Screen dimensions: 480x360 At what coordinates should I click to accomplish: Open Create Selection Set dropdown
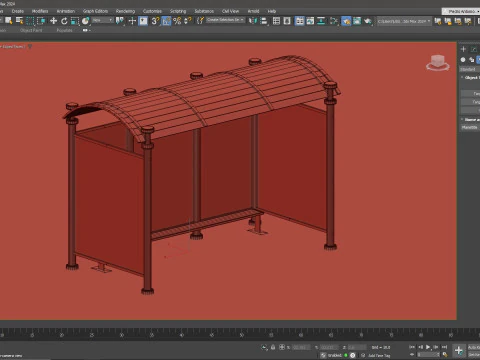(x=226, y=20)
